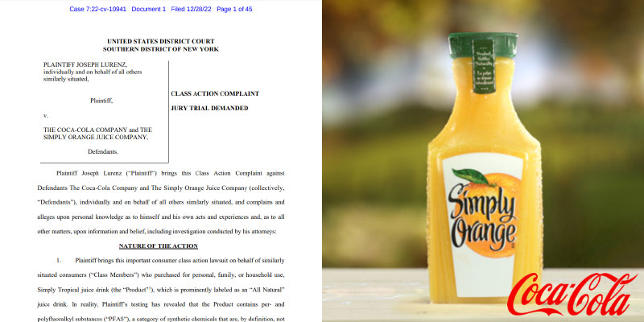Click the "JURY TRIAL DEMANDED" text
Viewport: 644px width, 322px height.
(209, 108)
